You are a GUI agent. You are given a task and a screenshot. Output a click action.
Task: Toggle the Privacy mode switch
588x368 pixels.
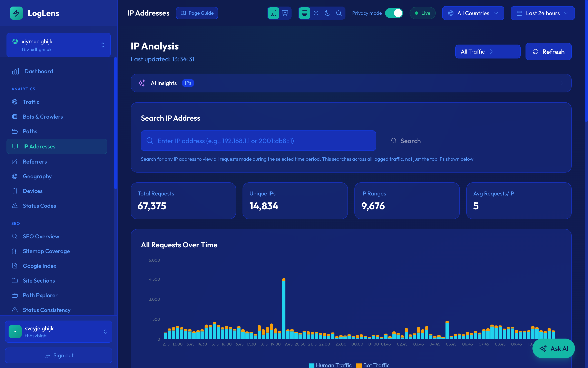394,13
